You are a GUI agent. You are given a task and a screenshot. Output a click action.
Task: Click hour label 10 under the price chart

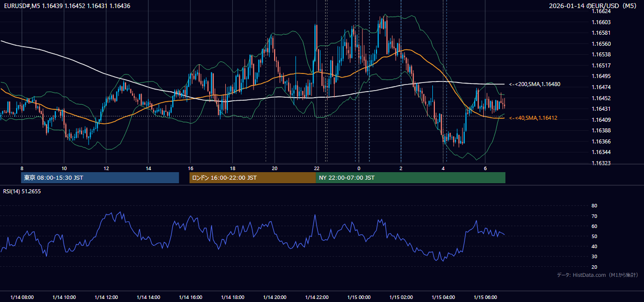tap(64, 168)
